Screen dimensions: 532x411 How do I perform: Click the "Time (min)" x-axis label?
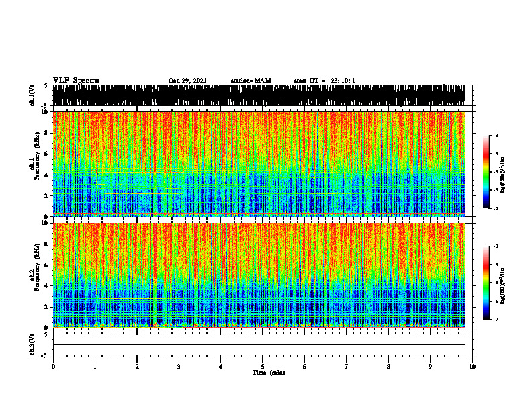coord(269,373)
